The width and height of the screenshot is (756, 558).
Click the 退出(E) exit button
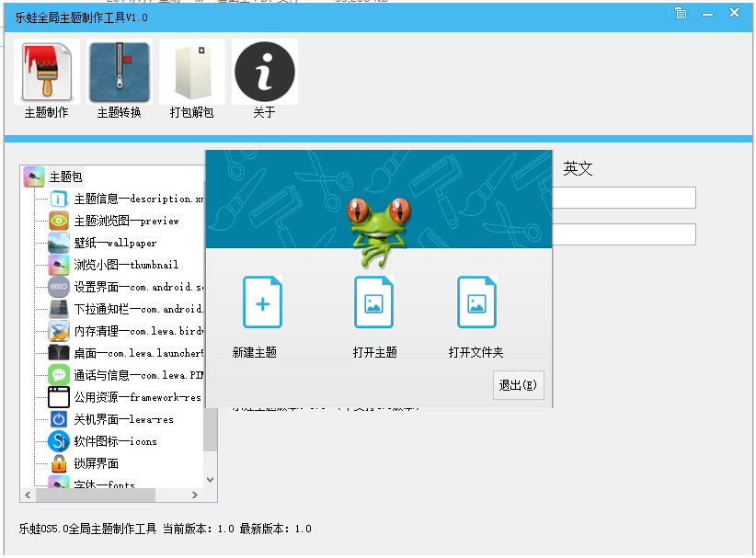518,385
